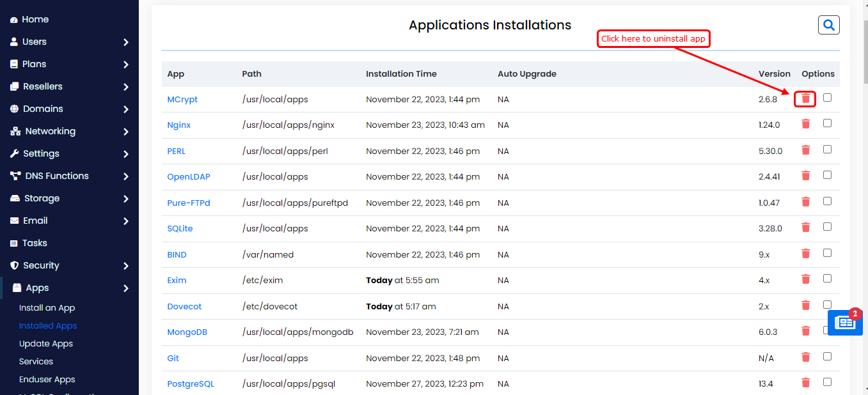Uninstall PERL via trash icon

[x=805, y=150]
